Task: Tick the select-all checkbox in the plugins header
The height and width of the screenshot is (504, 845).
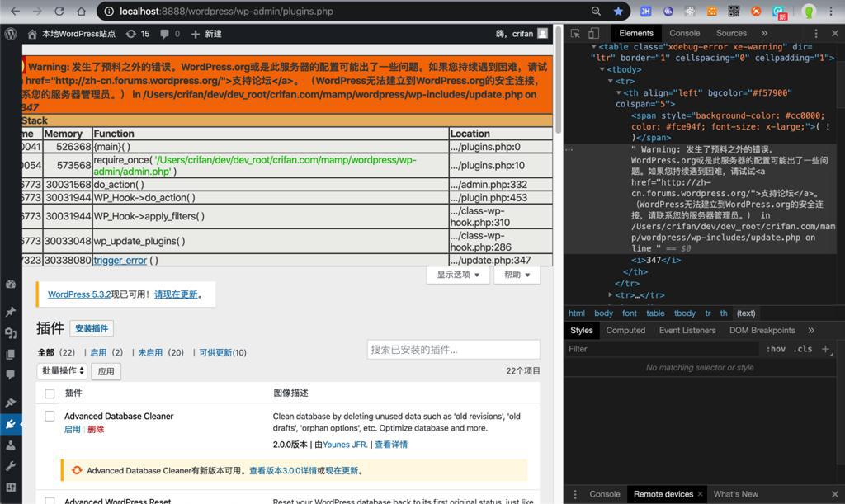Action: [x=50, y=393]
